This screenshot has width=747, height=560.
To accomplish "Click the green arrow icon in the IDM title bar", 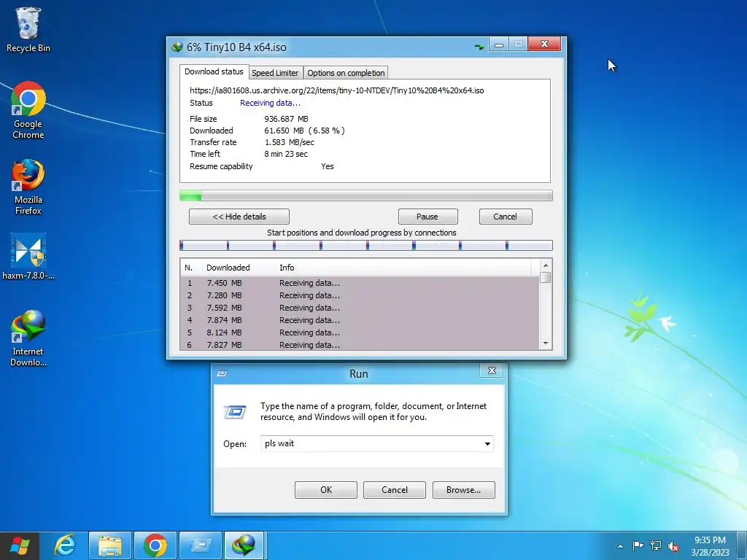I will [479, 47].
